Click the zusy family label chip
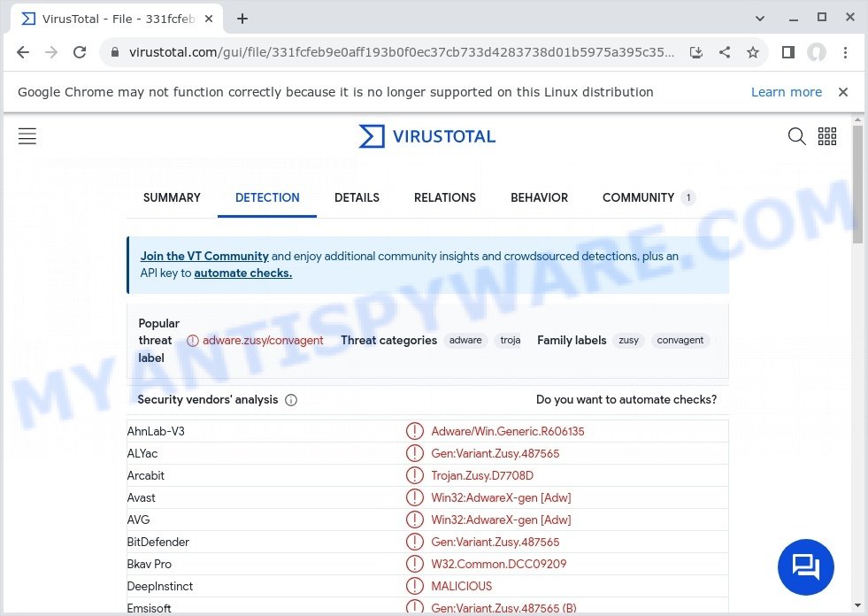Image resolution: width=868 pixels, height=616 pixels. pyautogui.click(x=629, y=340)
